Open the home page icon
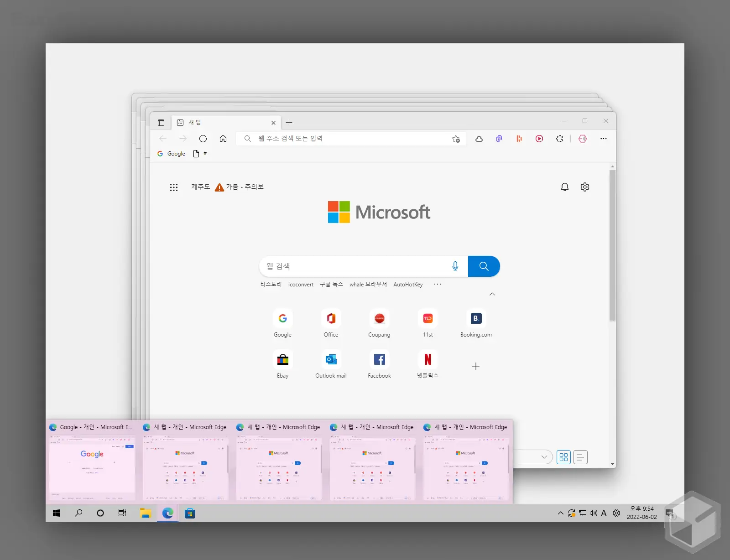 tap(223, 139)
